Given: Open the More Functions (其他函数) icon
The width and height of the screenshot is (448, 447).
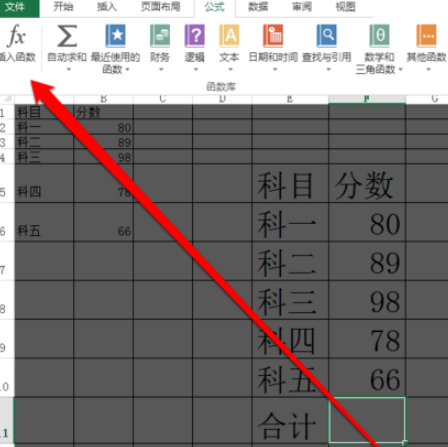Looking at the screenshot, I should coord(426,36).
